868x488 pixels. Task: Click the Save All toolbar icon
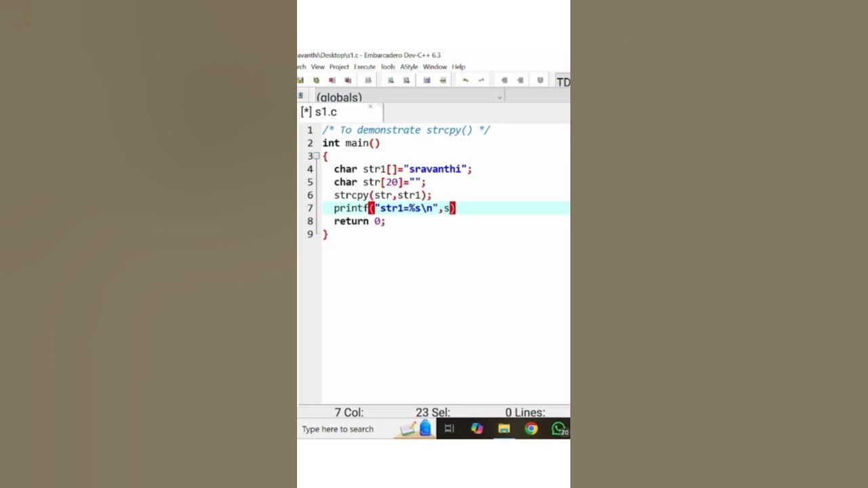(x=317, y=80)
